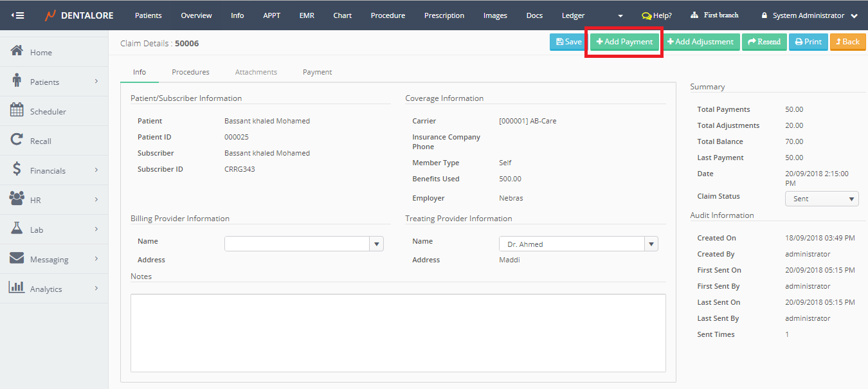This screenshot has height=389, width=868.
Task: Expand the top navigation overflow caret
Action: coord(620,15)
